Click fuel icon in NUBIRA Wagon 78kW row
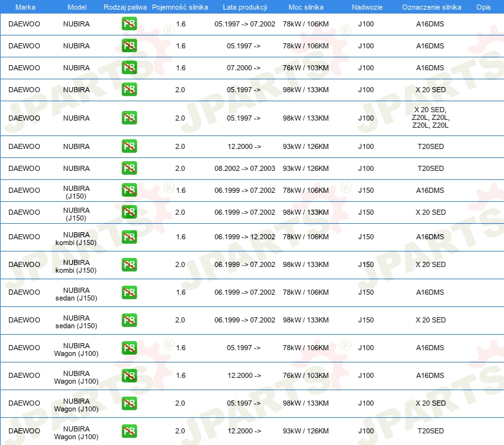 [129, 348]
